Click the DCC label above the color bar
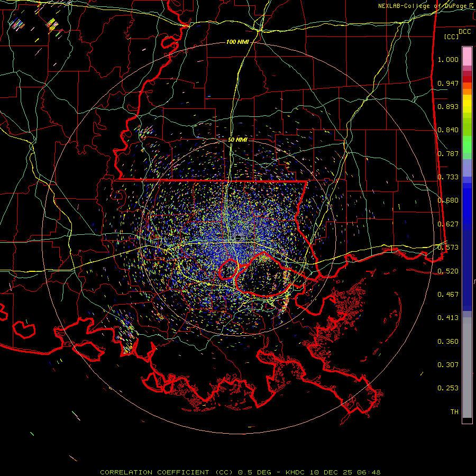The image size is (476, 476). tap(464, 32)
